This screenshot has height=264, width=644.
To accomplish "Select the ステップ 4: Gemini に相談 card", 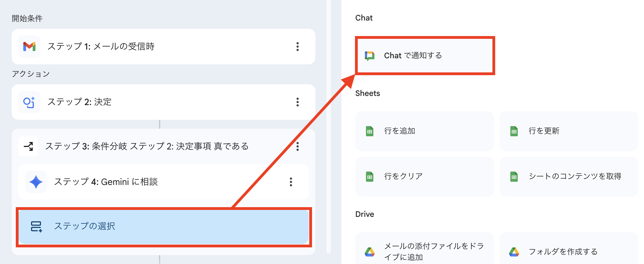I will click(163, 182).
